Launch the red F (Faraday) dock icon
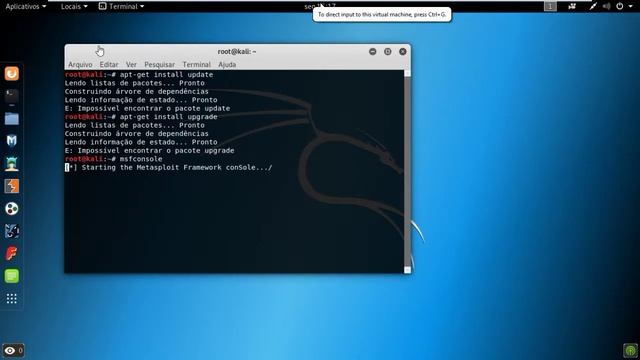640x360 pixels. coord(11,253)
